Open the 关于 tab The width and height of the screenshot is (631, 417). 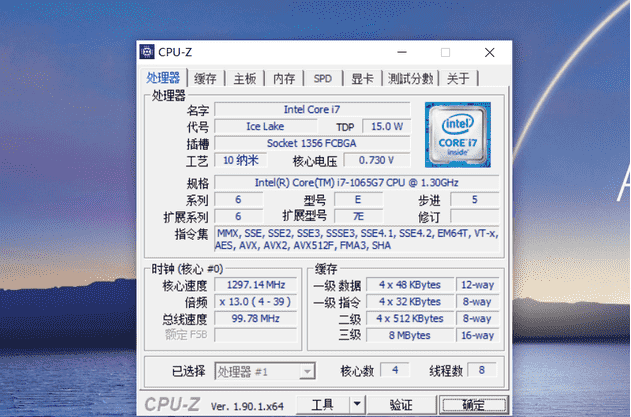pos(458,78)
